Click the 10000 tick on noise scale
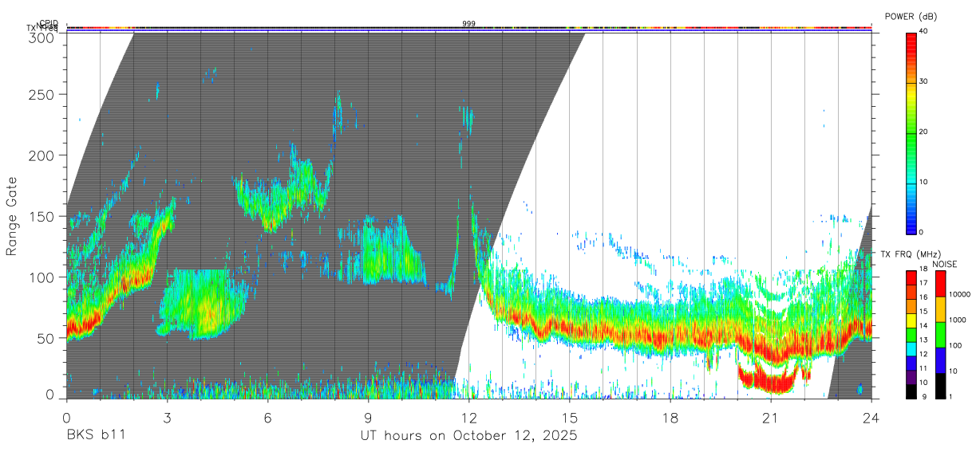This screenshot has width=980, height=452. (x=959, y=295)
